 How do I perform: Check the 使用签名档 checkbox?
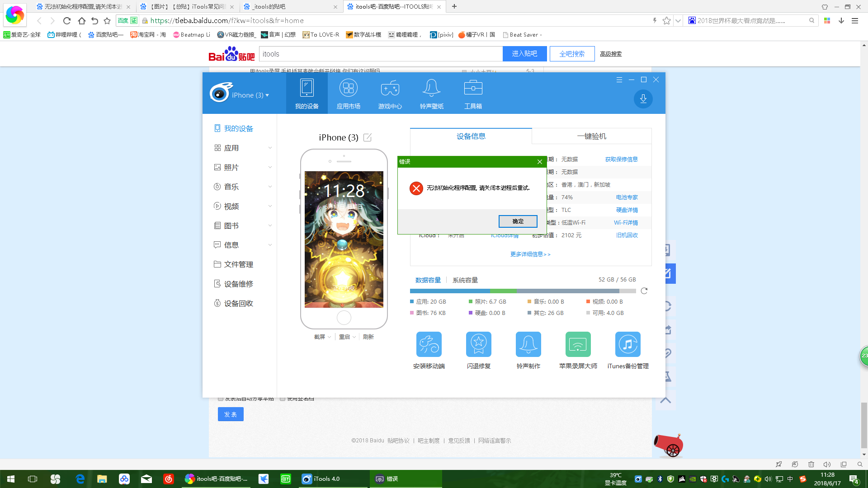(x=283, y=399)
